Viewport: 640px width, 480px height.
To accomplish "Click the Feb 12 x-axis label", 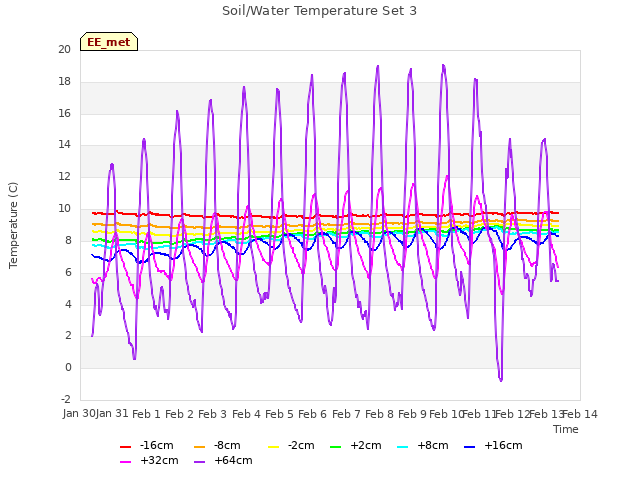I will tap(512, 414).
